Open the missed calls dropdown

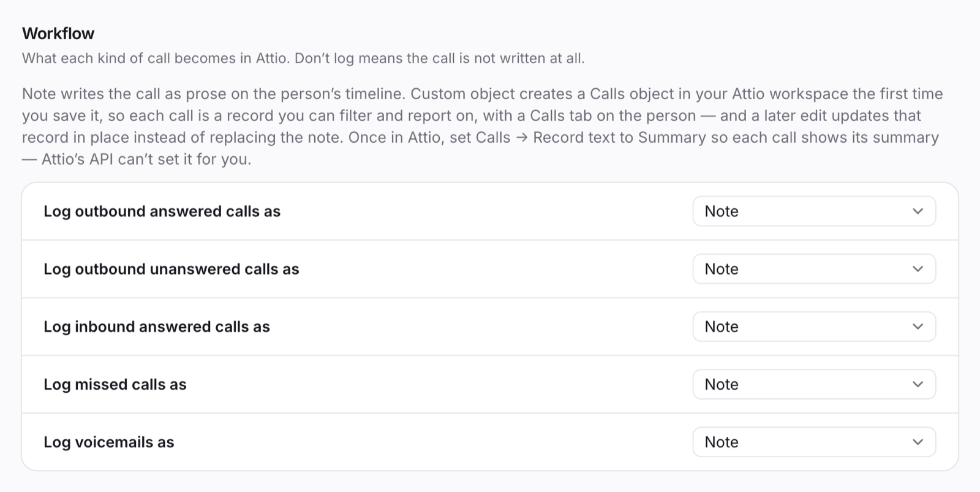click(814, 384)
